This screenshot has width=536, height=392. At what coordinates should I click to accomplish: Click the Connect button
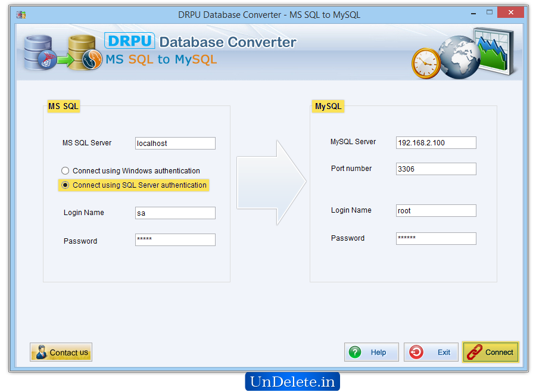coord(491,352)
